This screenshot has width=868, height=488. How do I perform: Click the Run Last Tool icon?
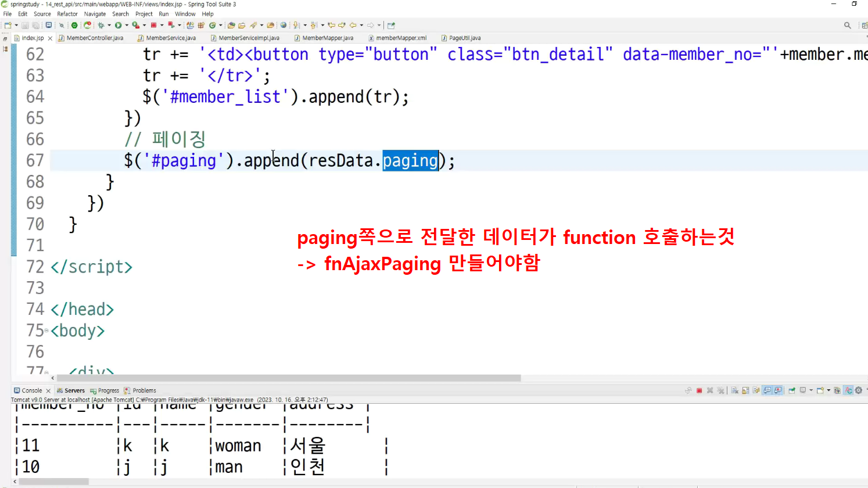pyautogui.click(x=135, y=26)
